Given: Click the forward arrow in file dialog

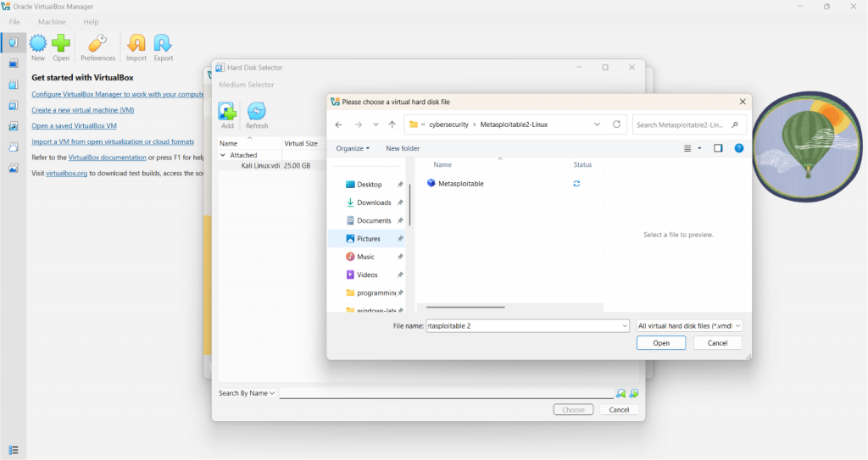Looking at the screenshot, I should (359, 125).
